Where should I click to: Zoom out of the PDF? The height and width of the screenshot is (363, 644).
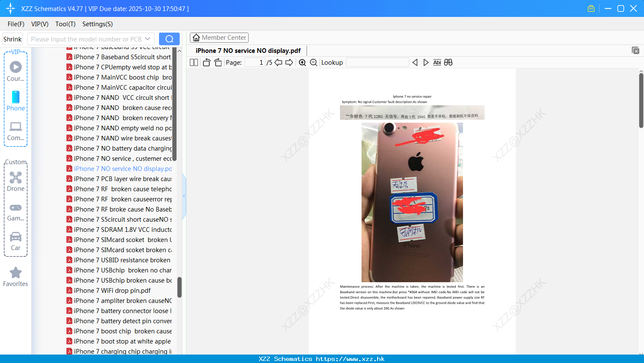(314, 62)
